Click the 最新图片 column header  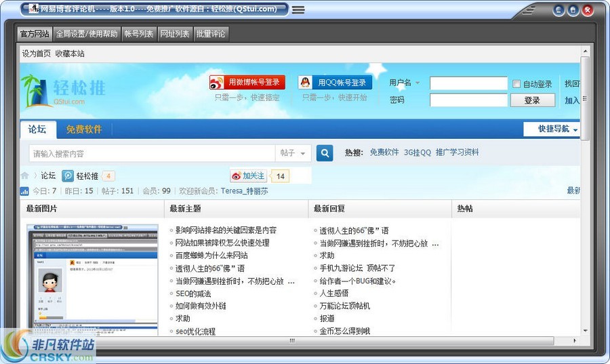pos(41,209)
